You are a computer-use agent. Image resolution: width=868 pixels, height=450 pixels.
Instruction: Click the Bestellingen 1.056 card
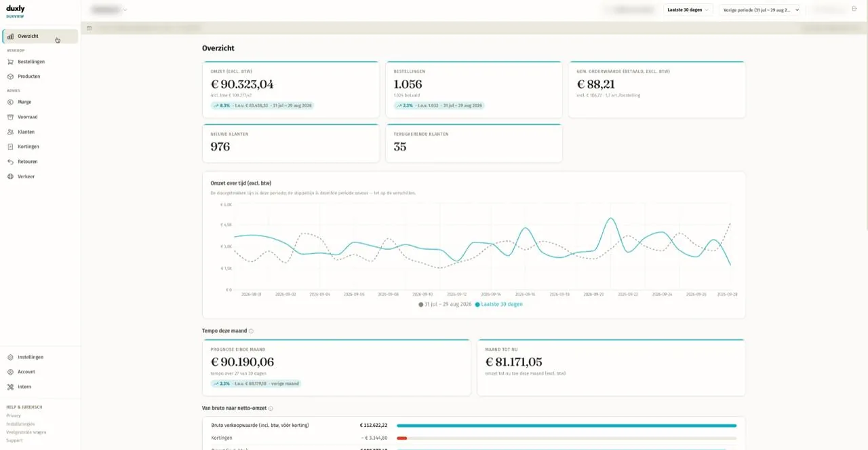pos(474,90)
